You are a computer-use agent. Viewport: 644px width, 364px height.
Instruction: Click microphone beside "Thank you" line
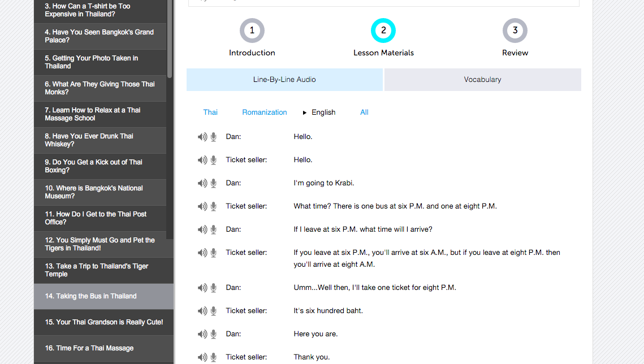coord(214,357)
